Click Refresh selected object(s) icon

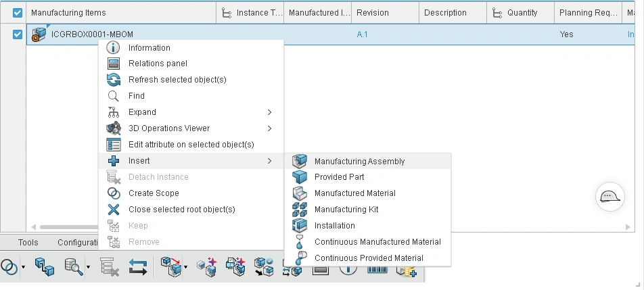(x=114, y=80)
